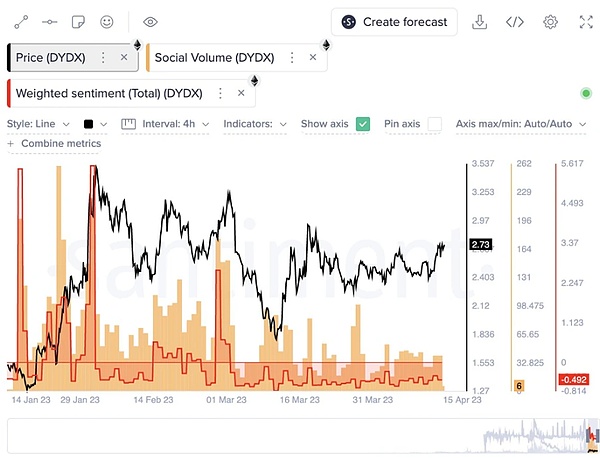Click the 5.617 sentiment axis value
The height and width of the screenshot is (458, 600).
[572, 164]
